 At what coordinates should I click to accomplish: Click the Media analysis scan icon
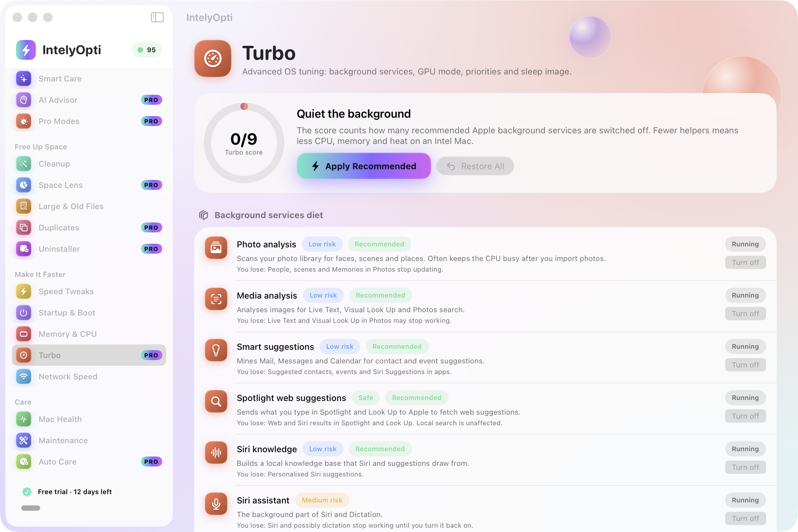pos(216,299)
